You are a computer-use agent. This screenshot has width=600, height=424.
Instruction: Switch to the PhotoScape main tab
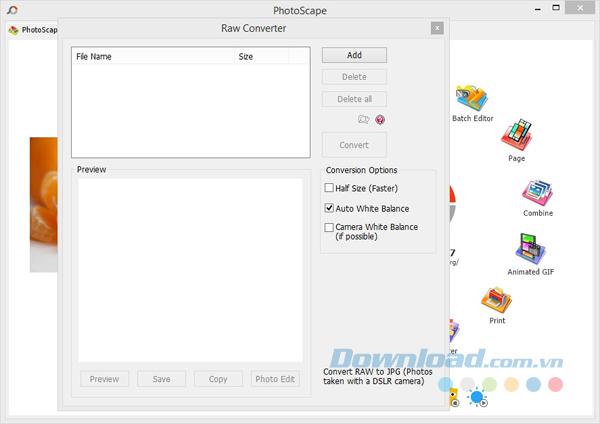(x=33, y=30)
